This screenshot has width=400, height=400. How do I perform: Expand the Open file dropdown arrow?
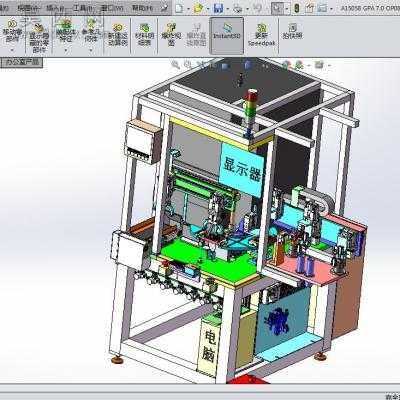208,8
